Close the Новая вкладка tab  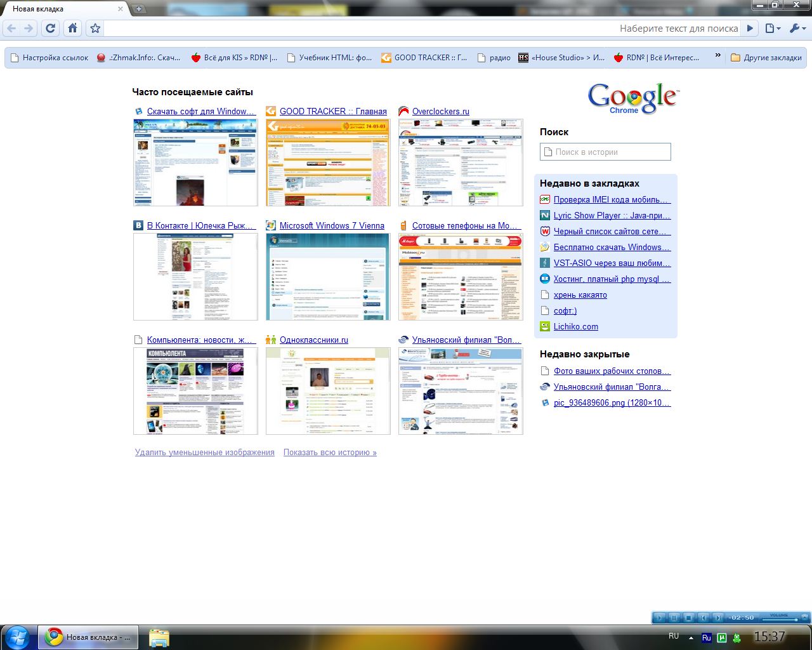click(121, 9)
